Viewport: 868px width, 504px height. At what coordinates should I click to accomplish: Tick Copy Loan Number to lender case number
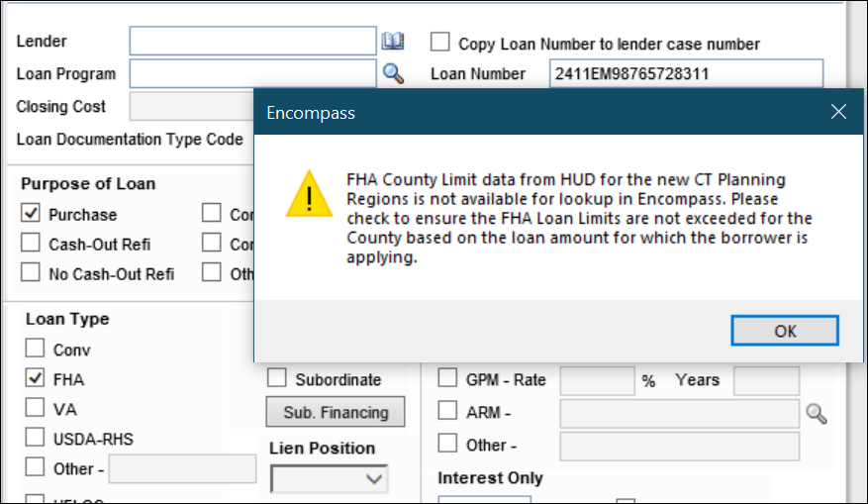[x=440, y=43]
